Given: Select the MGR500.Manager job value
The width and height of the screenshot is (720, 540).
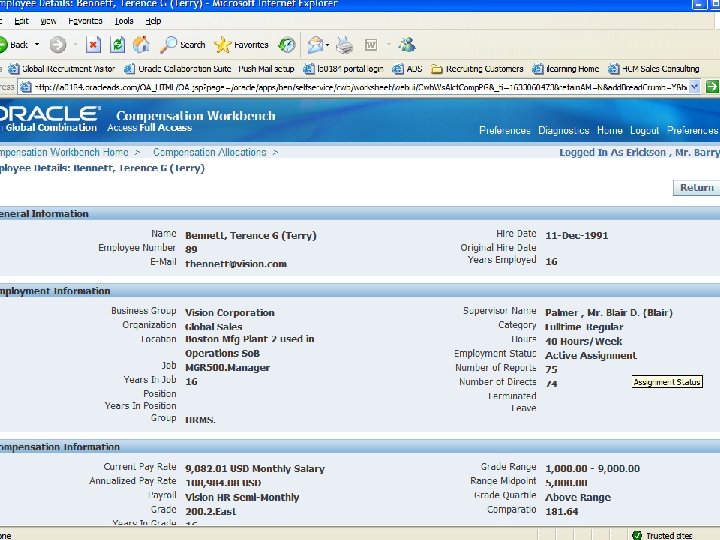Looking at the screenshot, I should click(227, 367).
